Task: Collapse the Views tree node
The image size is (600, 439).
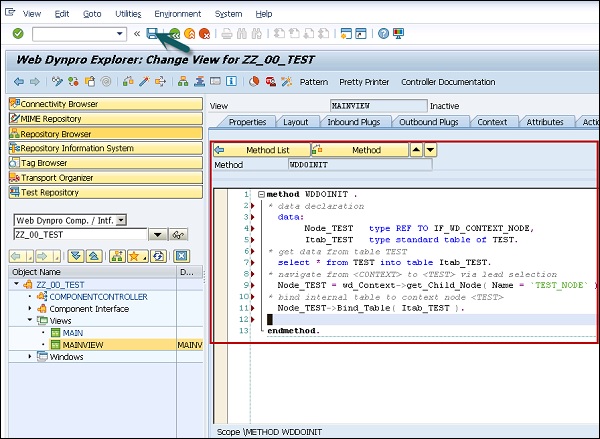Action: (x=30, y=320)
